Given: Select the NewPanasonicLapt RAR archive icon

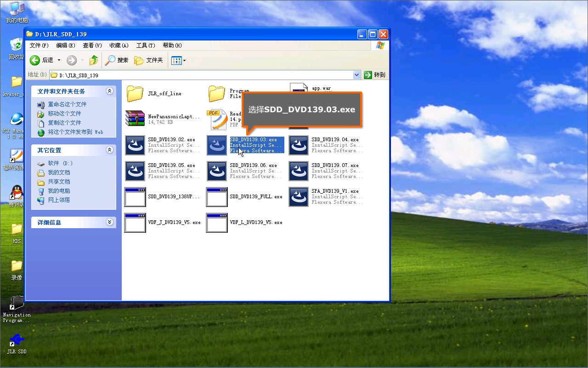Looking at the screenshot, I should (135, 119).
